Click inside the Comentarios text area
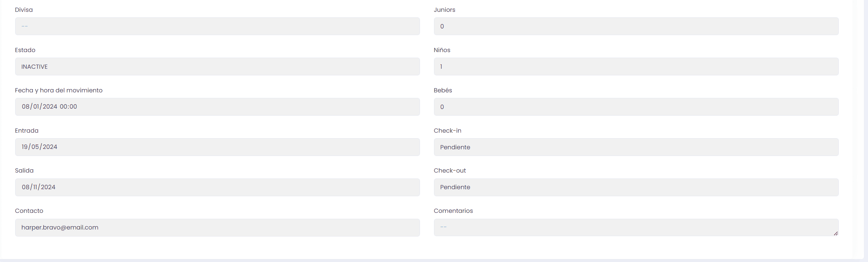The image size is (868, 262). 636,227
